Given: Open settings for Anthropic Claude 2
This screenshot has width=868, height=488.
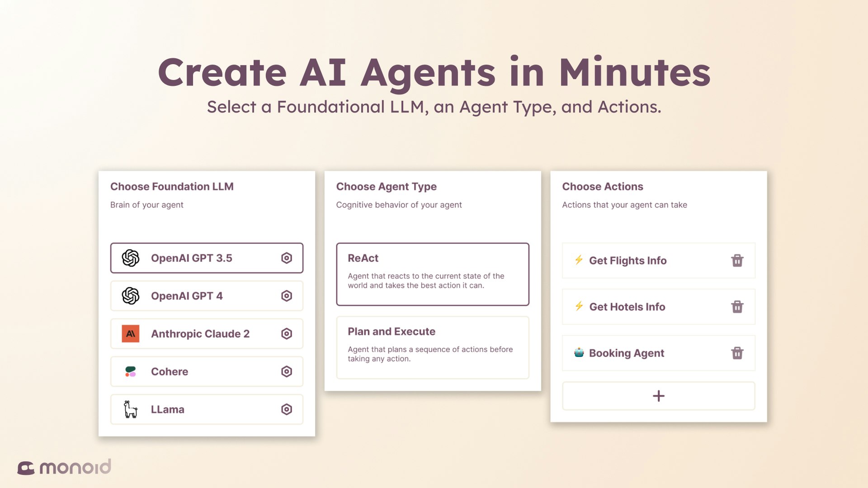Looking at the screenshot, I should [287, 333].
